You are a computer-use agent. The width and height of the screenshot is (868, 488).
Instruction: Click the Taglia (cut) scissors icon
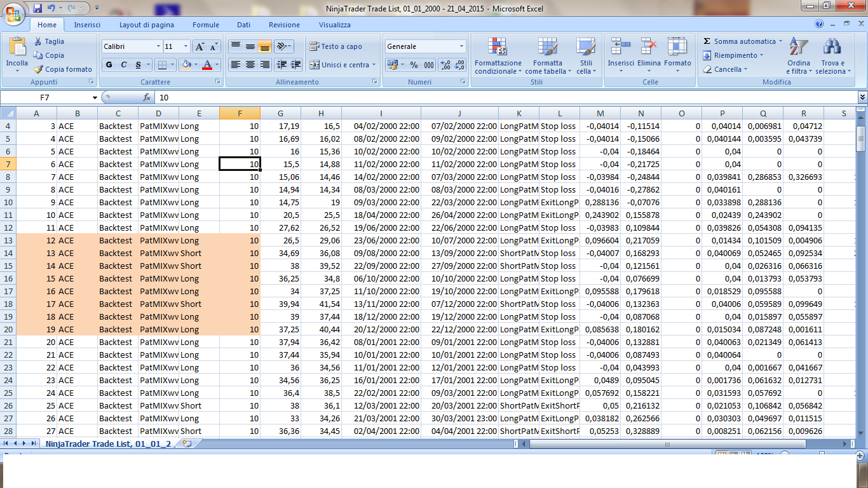click(x=38, y=41)
